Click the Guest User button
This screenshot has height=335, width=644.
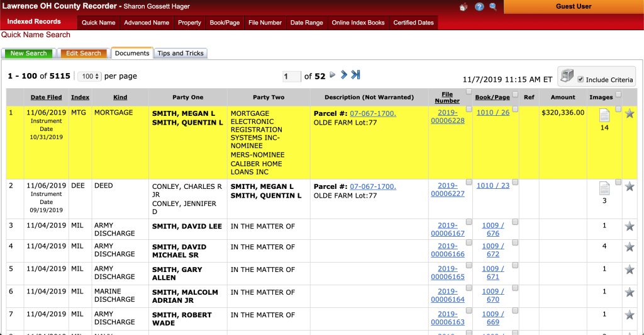click(574, 6)
